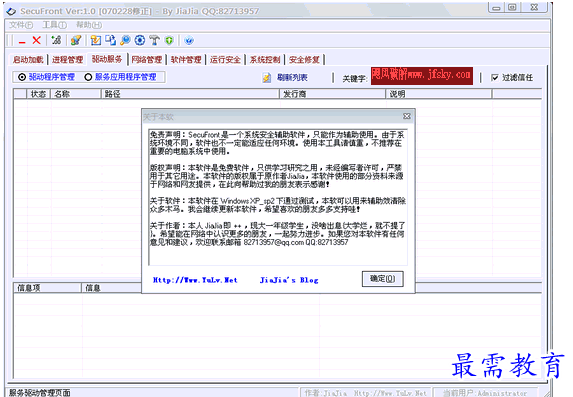Open the 帮助(H) menu
Screen dimensions: 573x397
pos(89,25)
